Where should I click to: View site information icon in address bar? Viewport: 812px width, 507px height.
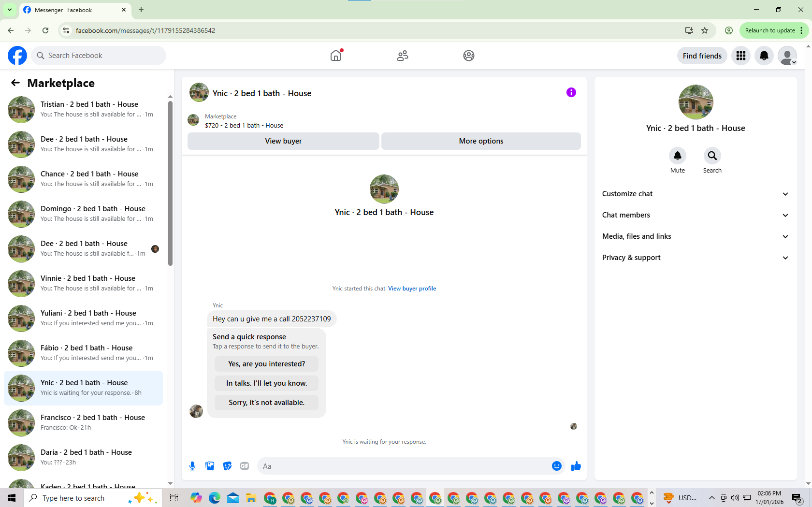67,30
